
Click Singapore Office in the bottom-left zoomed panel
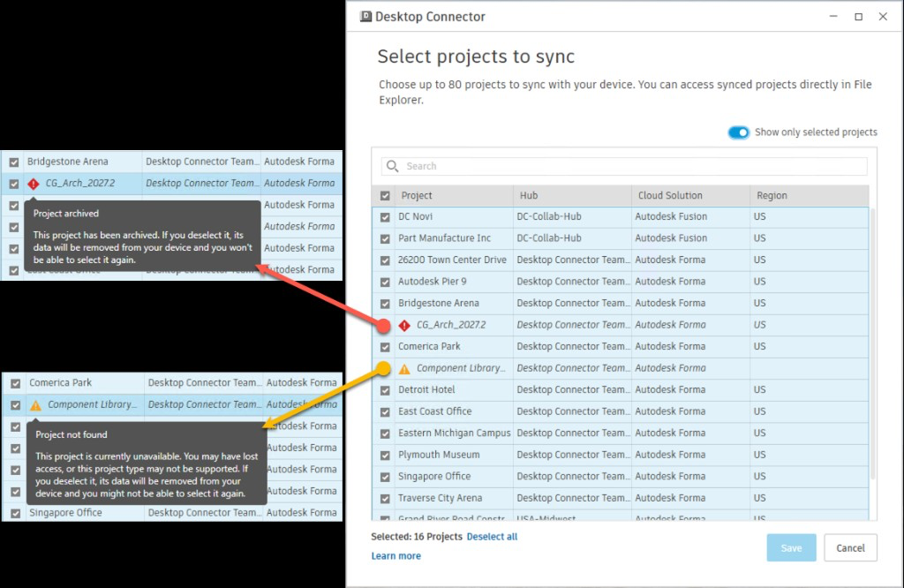coord(65,512)
